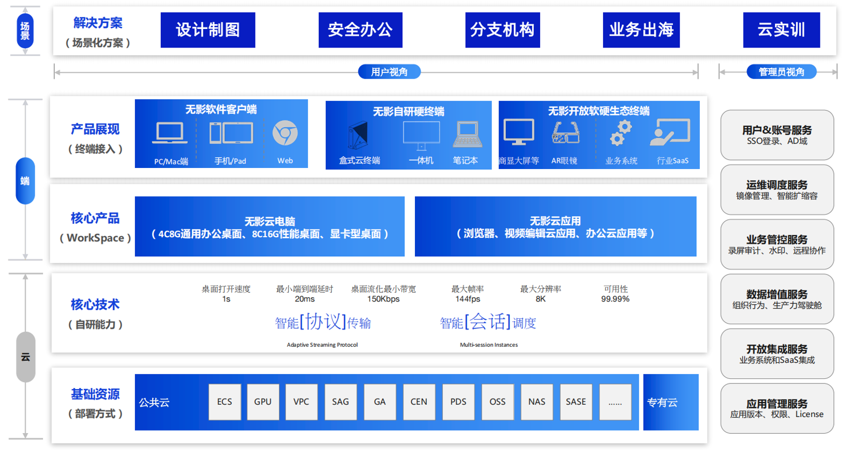Select the 业务系统 gears icon
Image resolution: width=868 pixels, height=461 pixels.
coord(621,133)
